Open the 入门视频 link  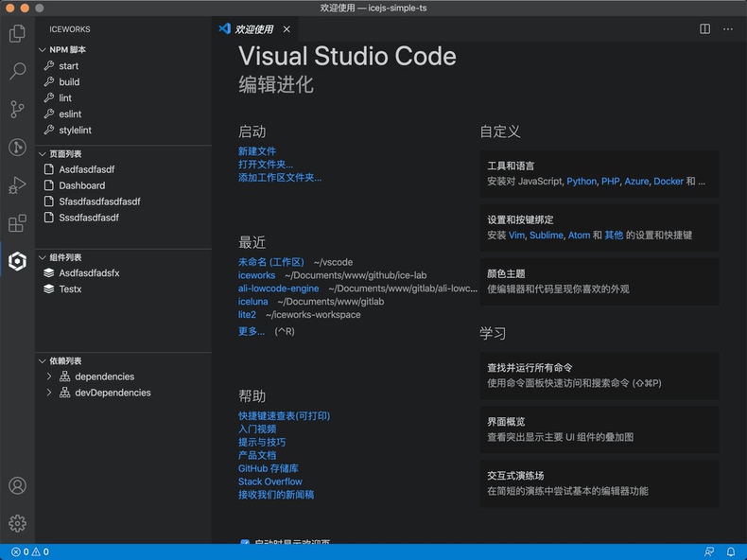pos(257,429)
